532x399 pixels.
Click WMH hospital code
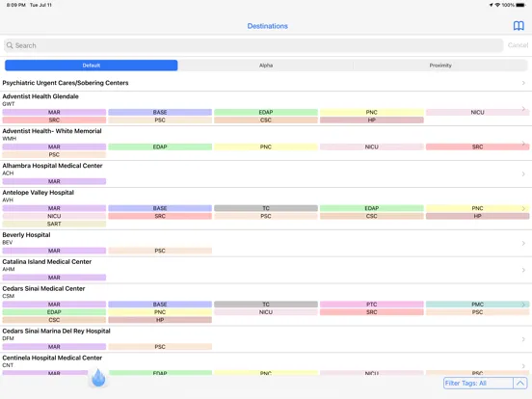pos(10,139)
